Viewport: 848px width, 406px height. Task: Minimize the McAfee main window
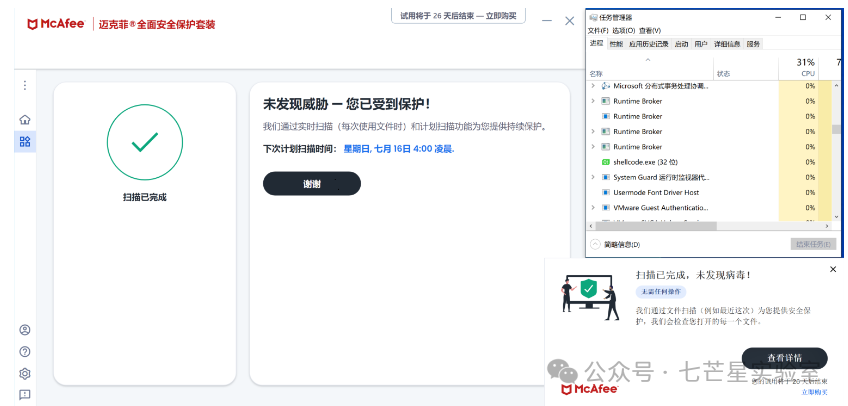[x=547, y=21]
